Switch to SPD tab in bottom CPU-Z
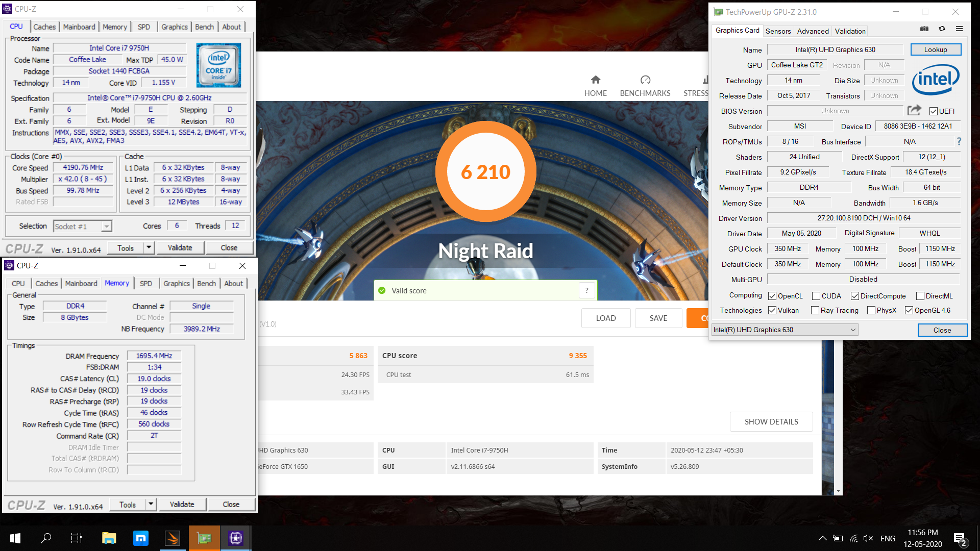 [146, 283]
